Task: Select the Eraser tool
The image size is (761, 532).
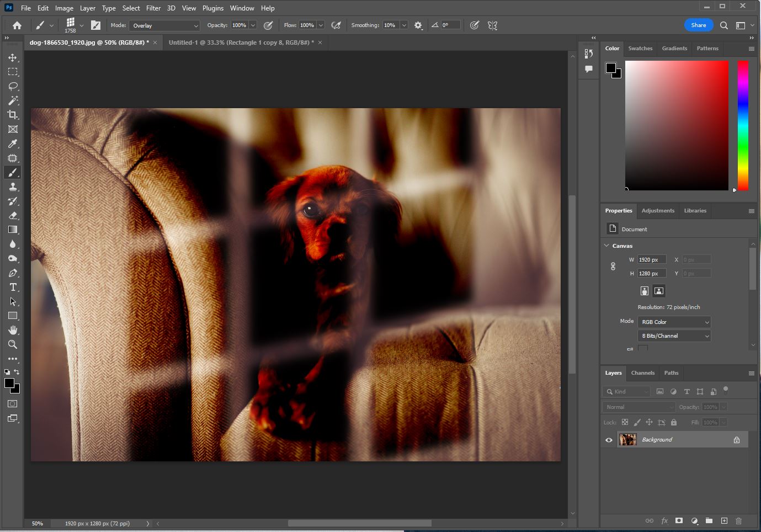Action: 13,215
